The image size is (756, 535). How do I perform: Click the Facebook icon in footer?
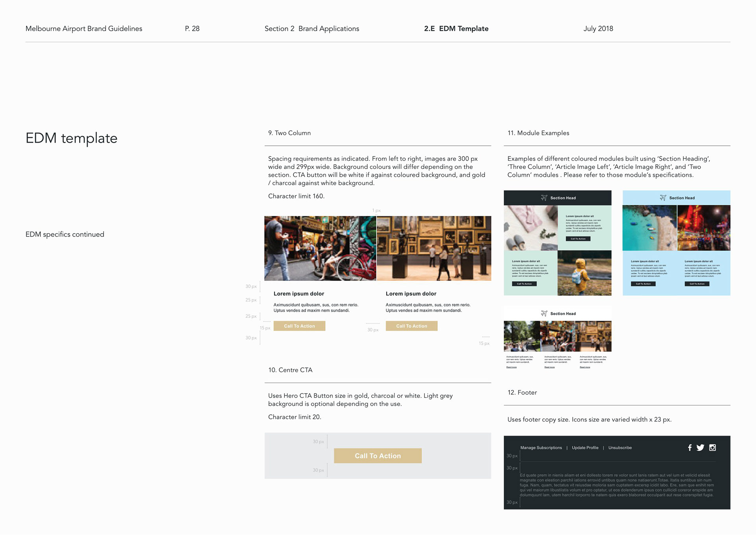pos(689,448)
